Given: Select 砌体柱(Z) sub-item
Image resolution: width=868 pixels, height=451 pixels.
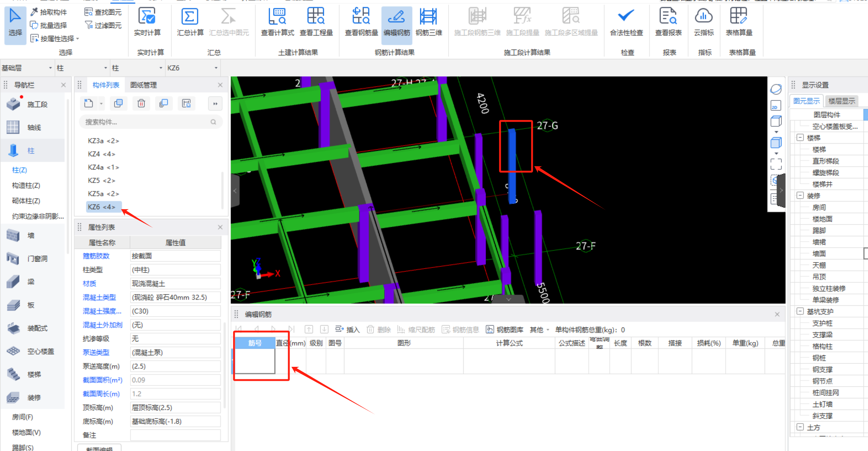Looking at the screenshot, I should (26, 201).
